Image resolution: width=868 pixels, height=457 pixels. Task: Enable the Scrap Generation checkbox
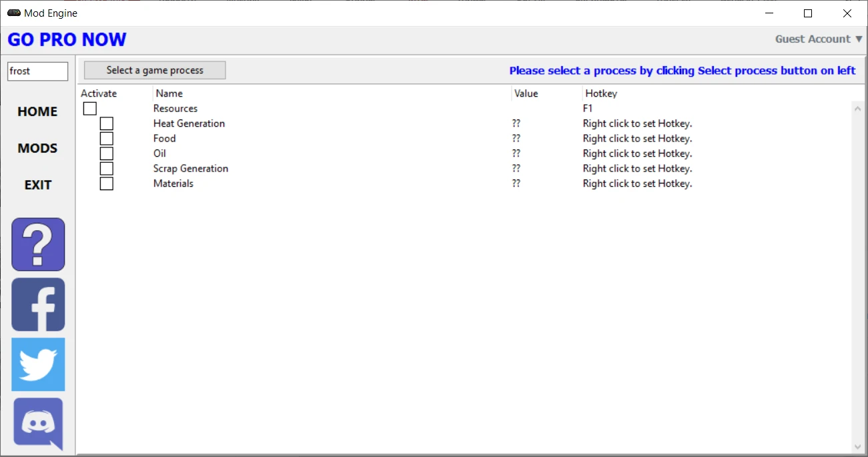coord(107,169)
